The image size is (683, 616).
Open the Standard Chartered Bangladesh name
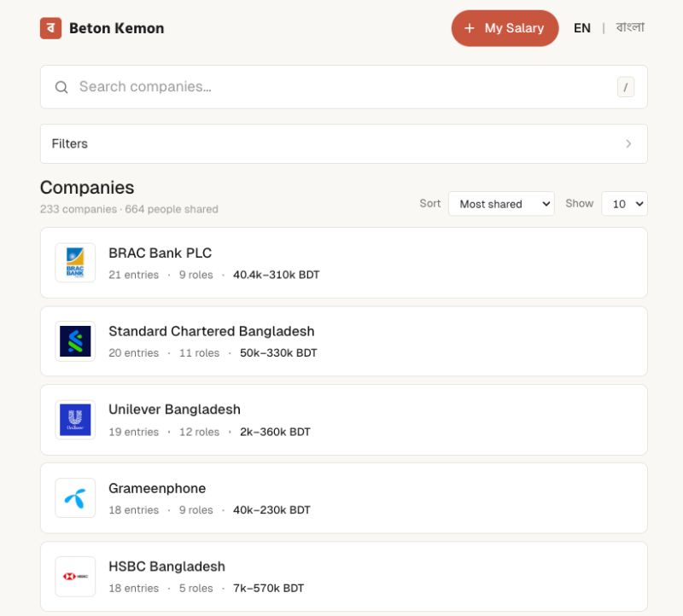tap(211, 331)
